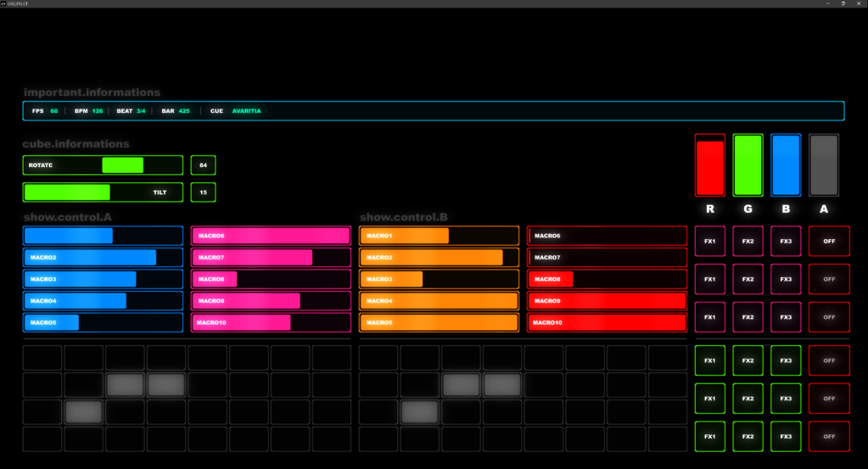
Task: Toggle the brightly lit OFF button beside pink FX3
Action: [829, 241]
